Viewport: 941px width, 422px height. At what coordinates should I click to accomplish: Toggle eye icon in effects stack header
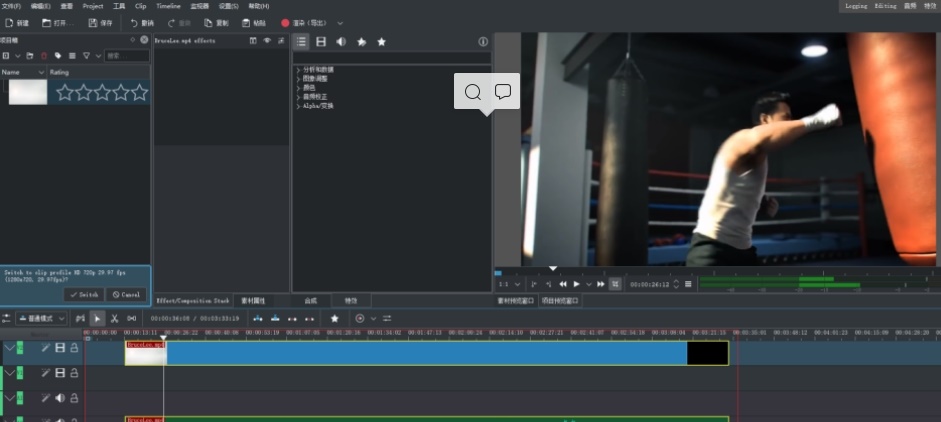266,41
